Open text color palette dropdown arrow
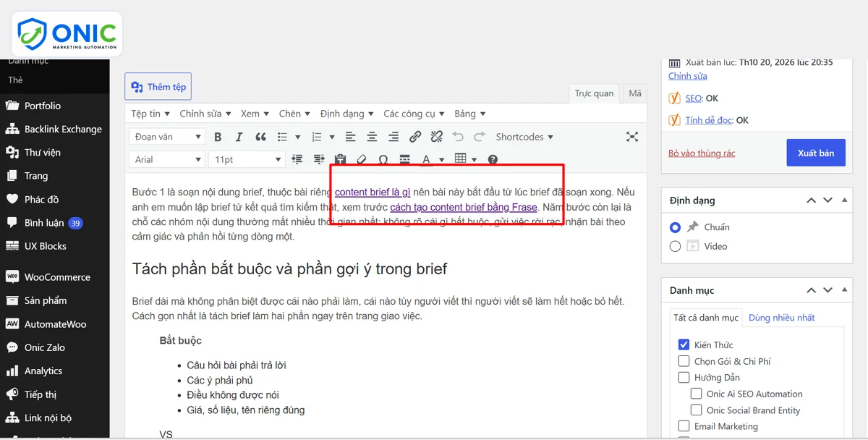This screenshot has height=440, width=868. click(441, 160)
